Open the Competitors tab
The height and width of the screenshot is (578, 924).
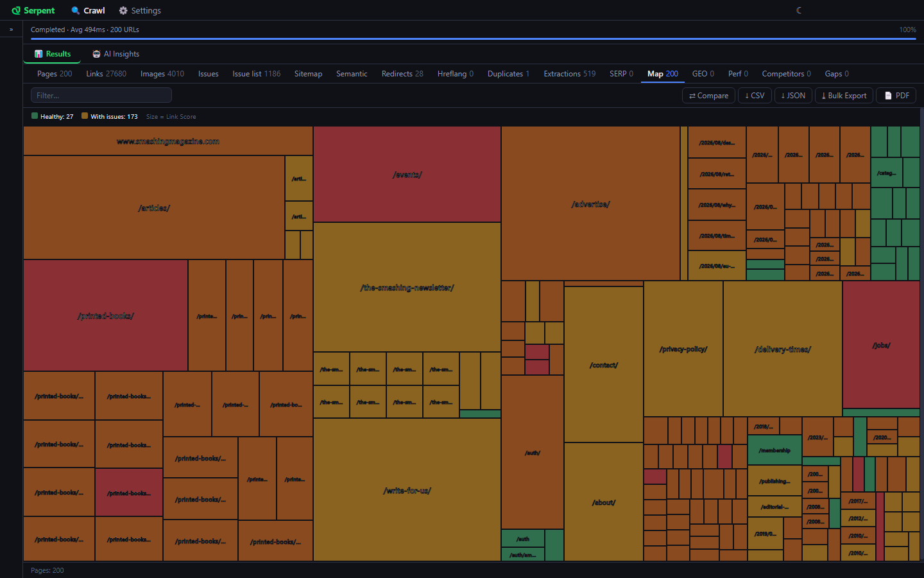tap(787, 74)
